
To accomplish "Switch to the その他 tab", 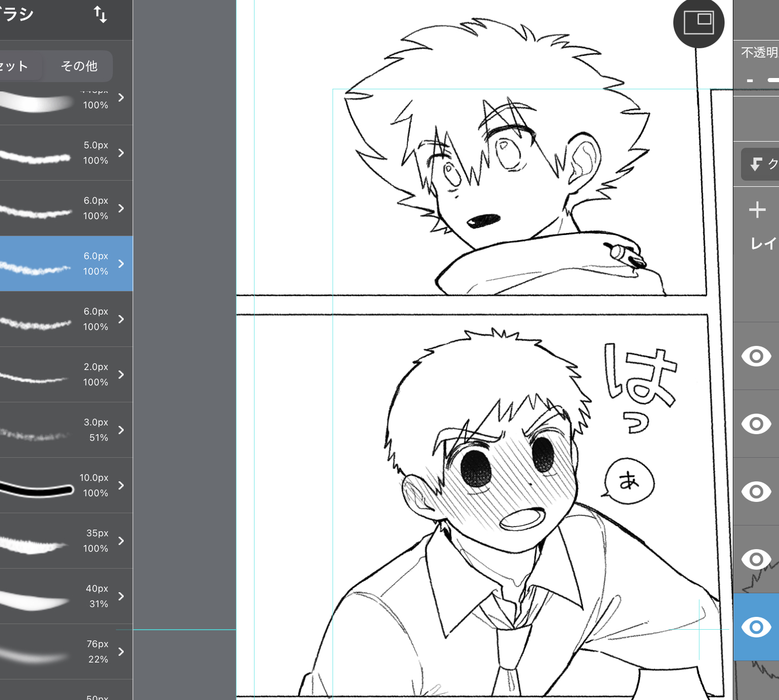I will [79, 66].
